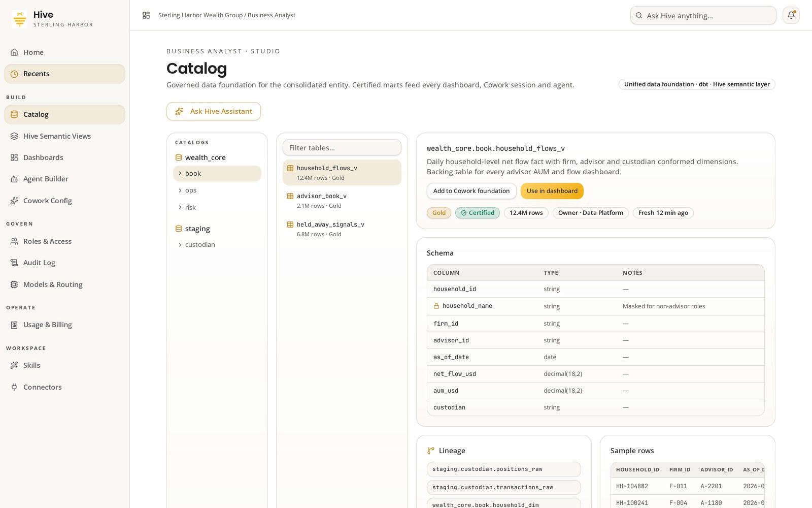This screenshot has width=812, height=508.
Task: Click the lock icon on household_name column
Action: (x=436, y=306)
